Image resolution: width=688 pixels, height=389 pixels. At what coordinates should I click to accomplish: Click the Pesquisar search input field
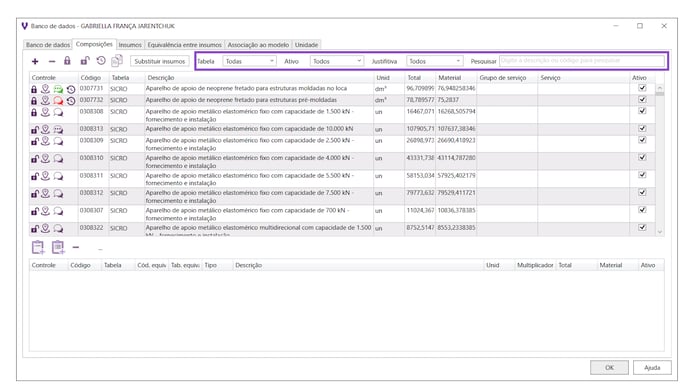[582, 61]
